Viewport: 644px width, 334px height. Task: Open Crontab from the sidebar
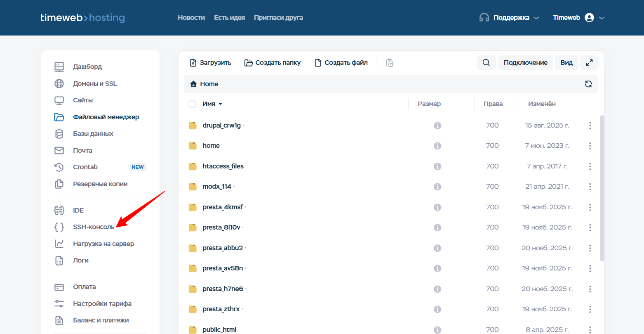(85, 167)
